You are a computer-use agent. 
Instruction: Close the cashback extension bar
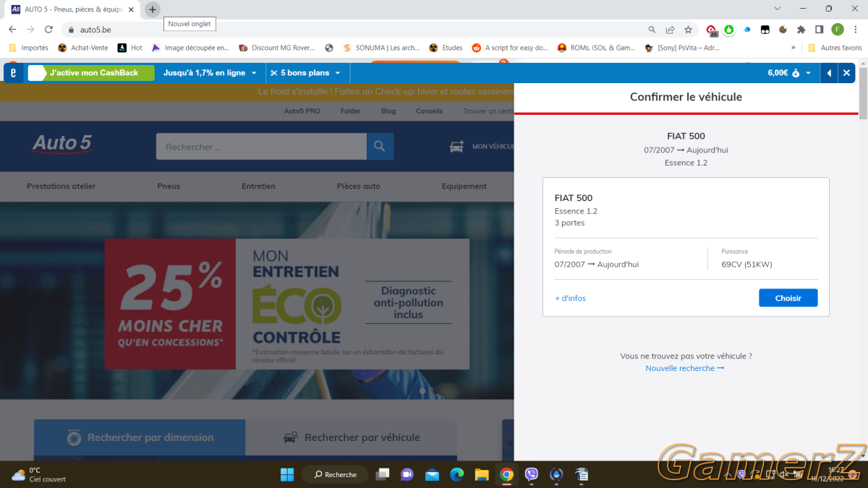coord(846,73)
